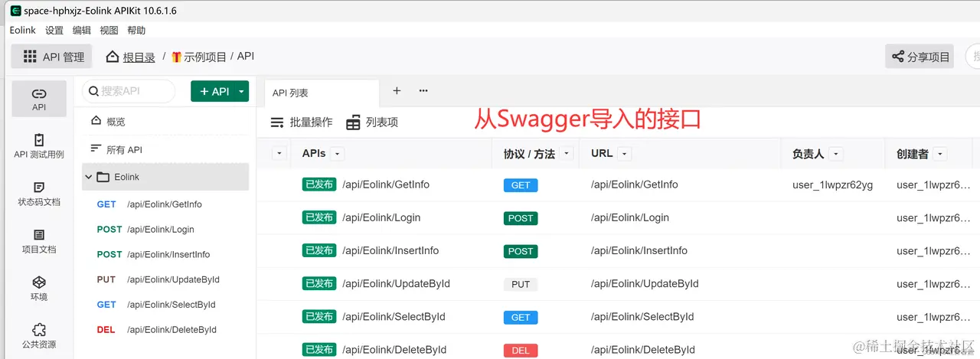The width and height of the screenshot is (980, 359).
Task: Click the 批量操作 button
Action: pos(302,122)
